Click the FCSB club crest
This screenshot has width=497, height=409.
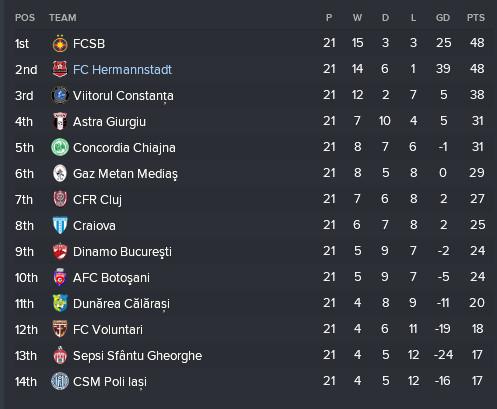point(60,43)
